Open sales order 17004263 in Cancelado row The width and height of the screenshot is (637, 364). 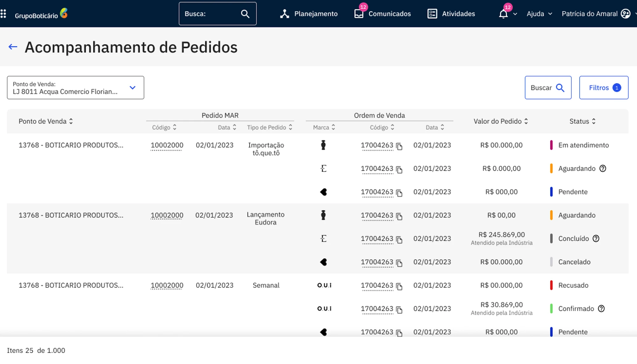pyautogui.click(x=377, y=262)
